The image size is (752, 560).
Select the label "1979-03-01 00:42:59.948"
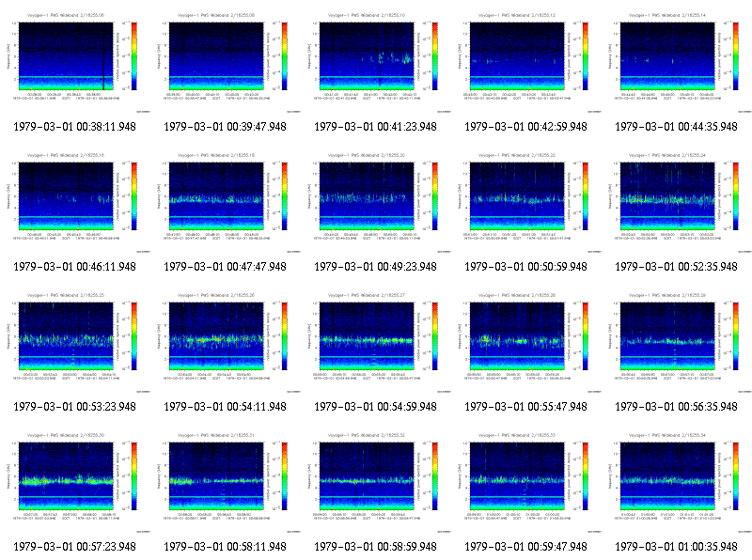pyautogui.click(x=526, y=127)
